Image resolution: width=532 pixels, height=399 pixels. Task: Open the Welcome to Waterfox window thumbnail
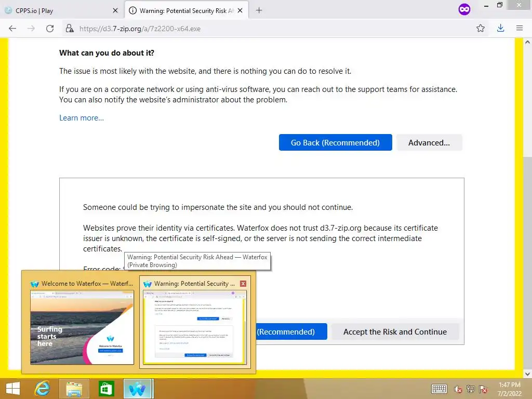(x=82, y=322)
